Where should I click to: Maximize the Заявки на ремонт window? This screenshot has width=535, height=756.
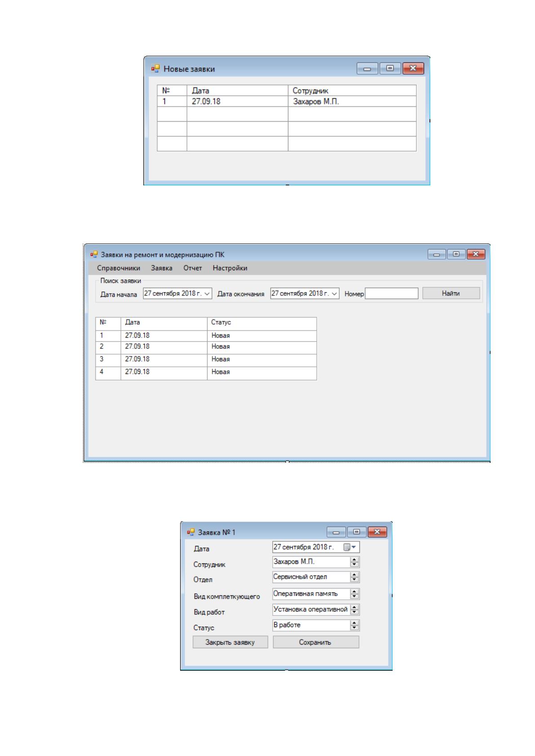[x=456, y=254]
